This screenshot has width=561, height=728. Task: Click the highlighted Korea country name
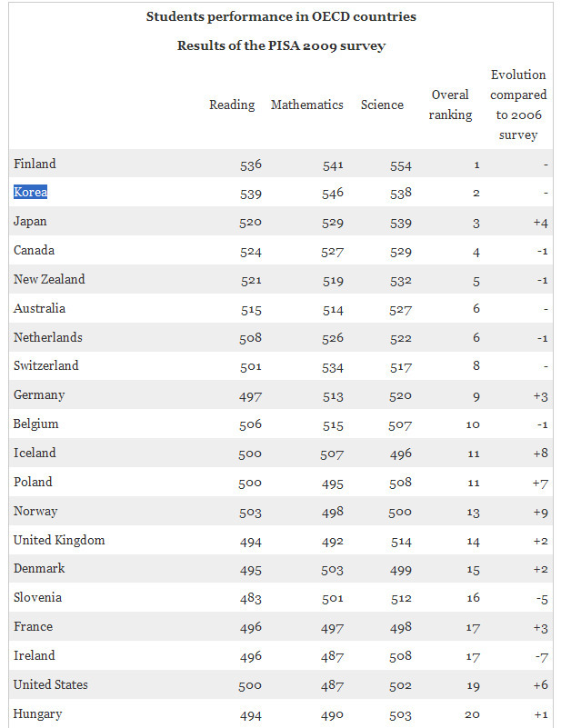pos(30,192)
